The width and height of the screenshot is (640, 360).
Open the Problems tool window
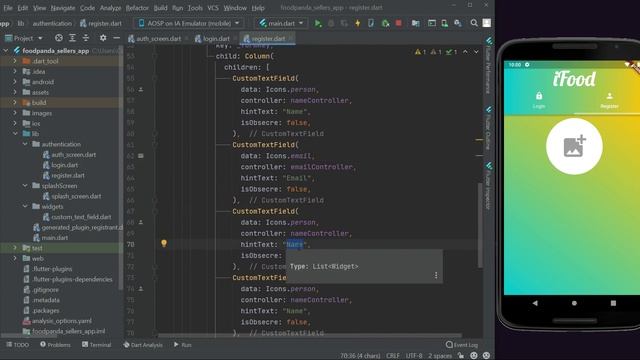(x=55, y=345)
